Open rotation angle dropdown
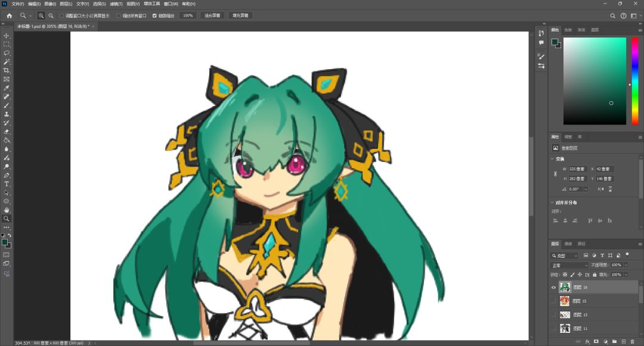644x346 pixels. [x=586, y=189]
